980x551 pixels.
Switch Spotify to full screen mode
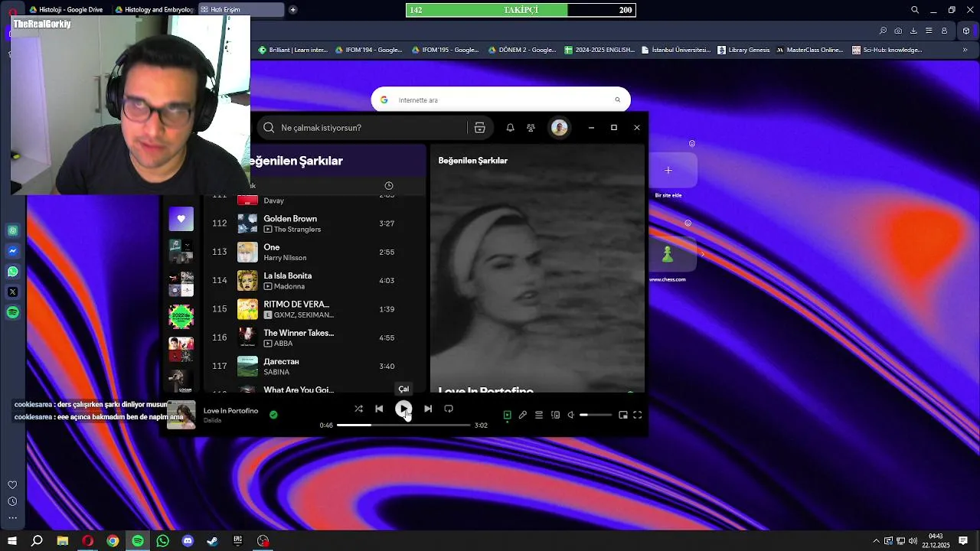point(637,415)
